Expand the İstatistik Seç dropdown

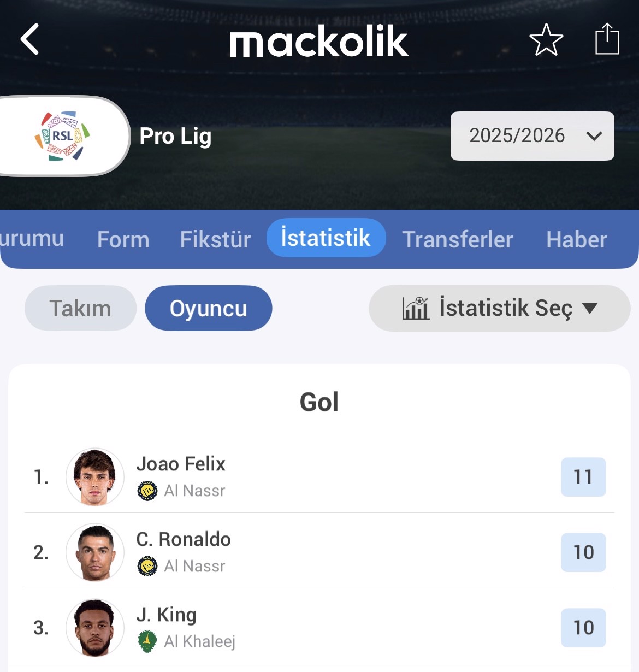500,308
